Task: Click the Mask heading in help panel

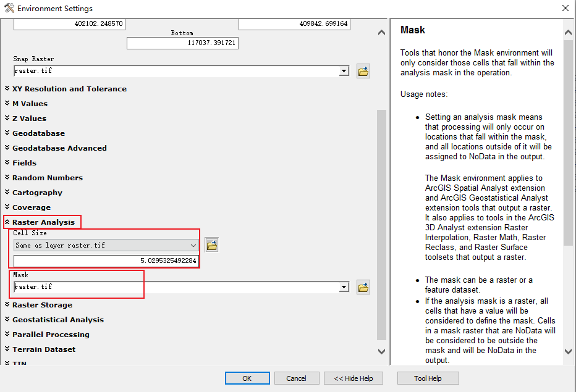Action: 412,30
